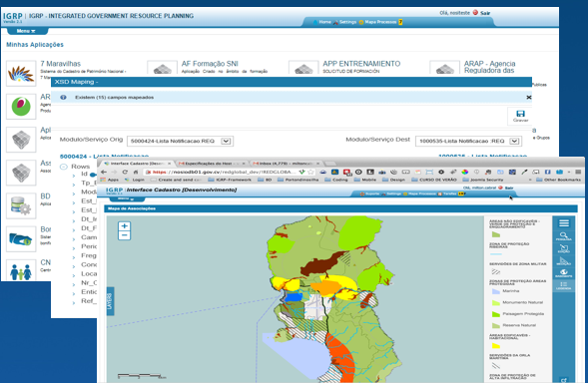Screen dimensions: 588x383
Task: Open the Menu dropdown in back IGRP window
Action: (x=27, y=31)
